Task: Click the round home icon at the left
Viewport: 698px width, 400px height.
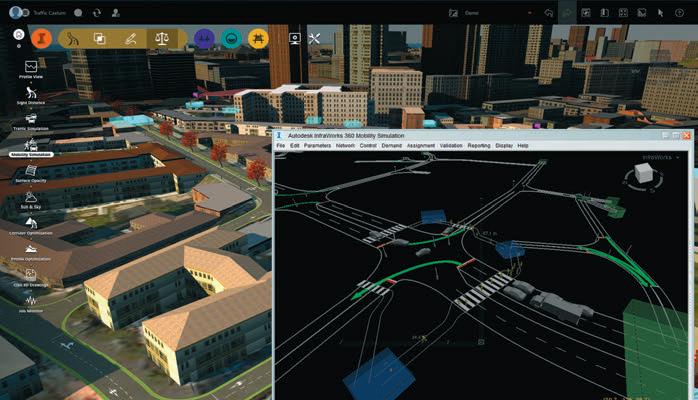Action: click(x=19, y=34)
